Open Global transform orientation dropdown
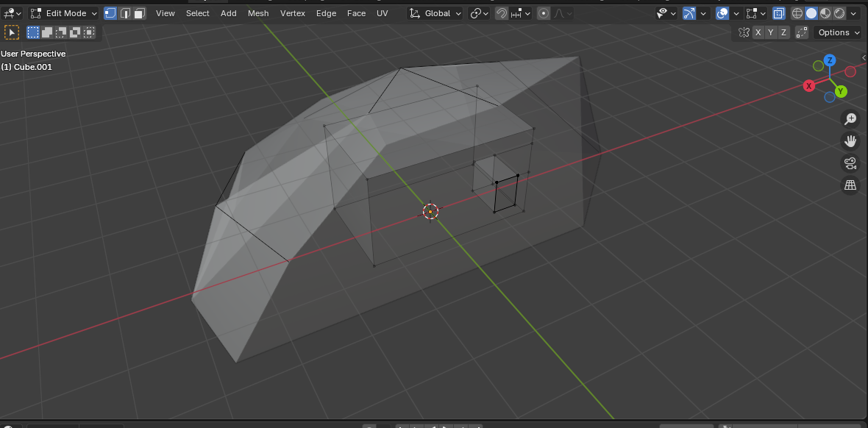868x428 pixels. tap(435, 13)
